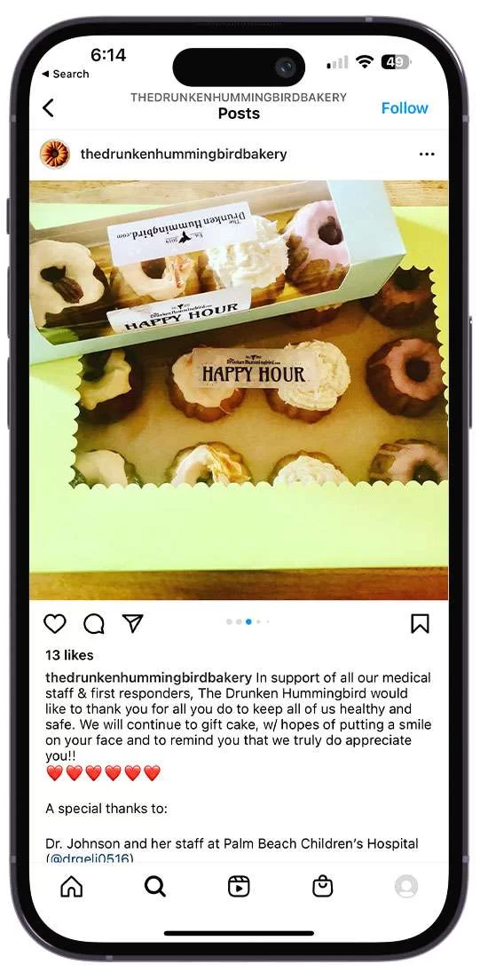
Task: Tap the mini bundt cake photo
Action: click(239, 390)
